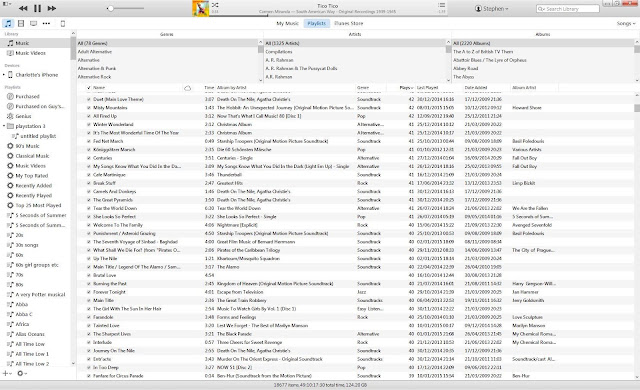
Task: Open the playlist settings gear menu
Action: click(x=21, y=373)
